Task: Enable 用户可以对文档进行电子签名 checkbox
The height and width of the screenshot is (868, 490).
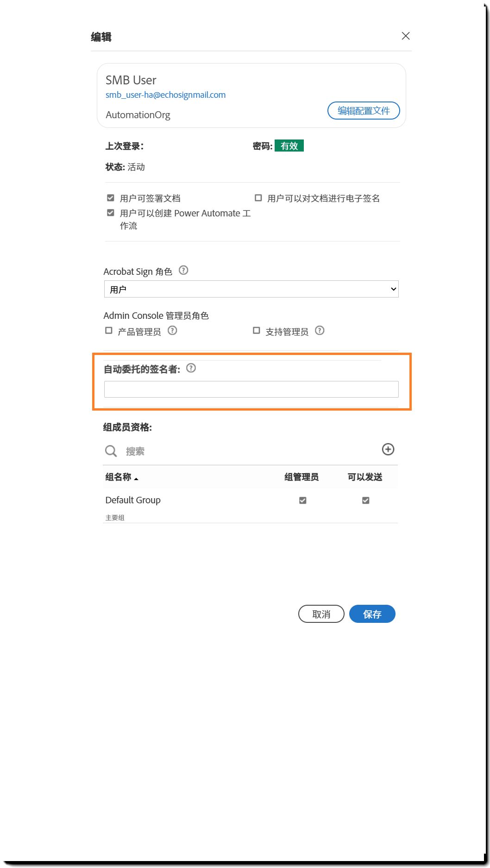Action: coord(258,198)
